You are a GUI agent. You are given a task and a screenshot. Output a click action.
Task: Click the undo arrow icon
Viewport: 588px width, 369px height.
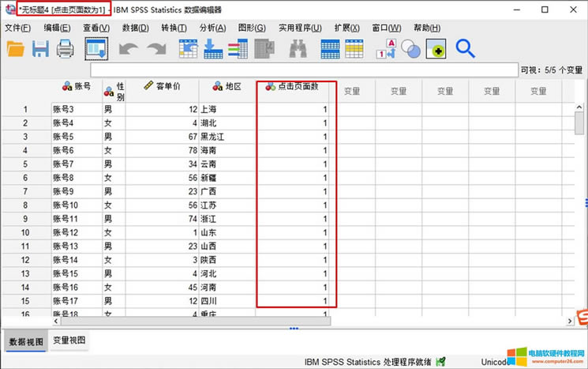pyautogui.click(x=129, y=49)
